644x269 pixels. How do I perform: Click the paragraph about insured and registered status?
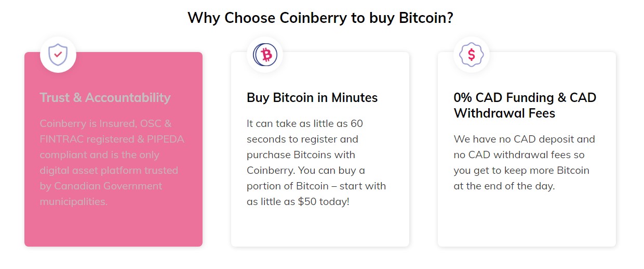112,162
